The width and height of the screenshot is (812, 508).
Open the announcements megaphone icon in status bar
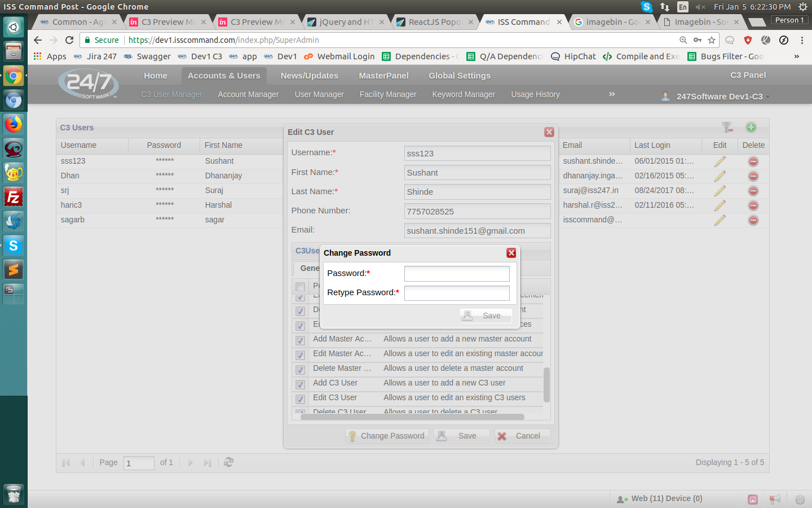pyautogui.click(x=775, y=499)
